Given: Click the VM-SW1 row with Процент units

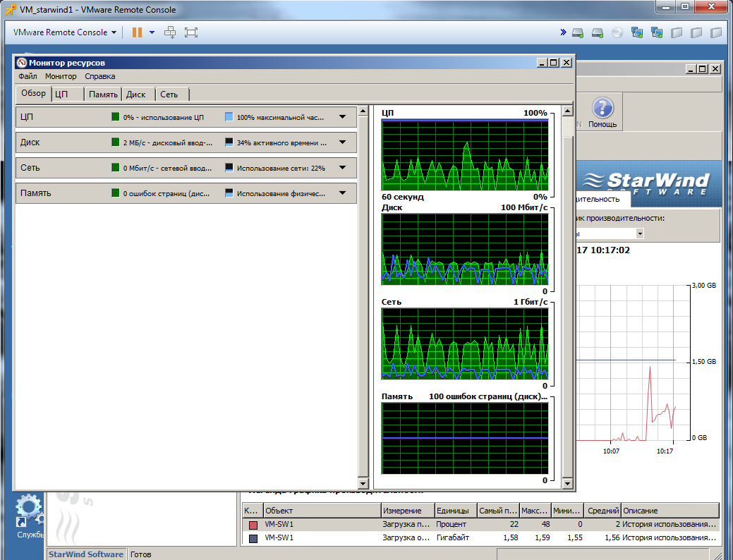Looking at the screenshot, I should [x=480, y=525].
